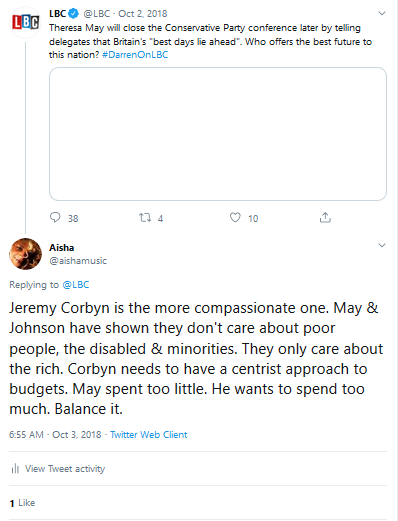The width and height of the screenshot is (398, 521).
Task: Open the empty media card in the LBC tweet
Action: pos(218,134)
